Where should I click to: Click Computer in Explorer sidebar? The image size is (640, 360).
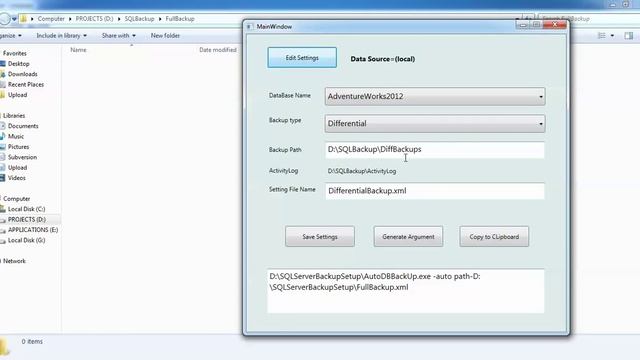(16, 199)
